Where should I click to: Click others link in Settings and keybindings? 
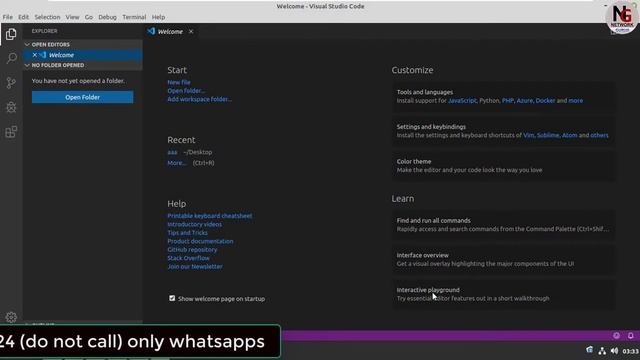pos(599,135)
